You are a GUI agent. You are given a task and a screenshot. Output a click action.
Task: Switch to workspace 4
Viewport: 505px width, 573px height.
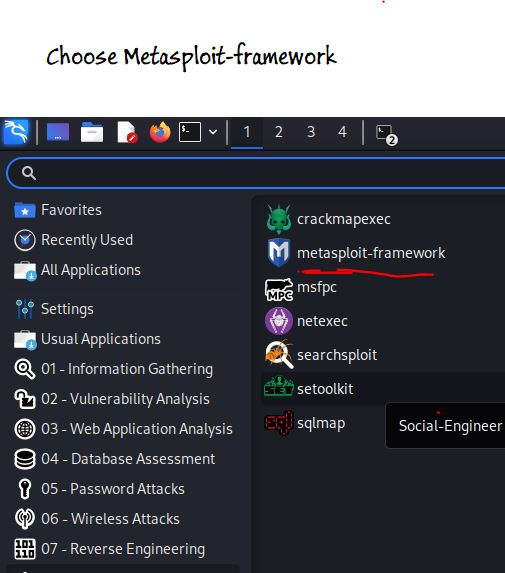[342, 132]
